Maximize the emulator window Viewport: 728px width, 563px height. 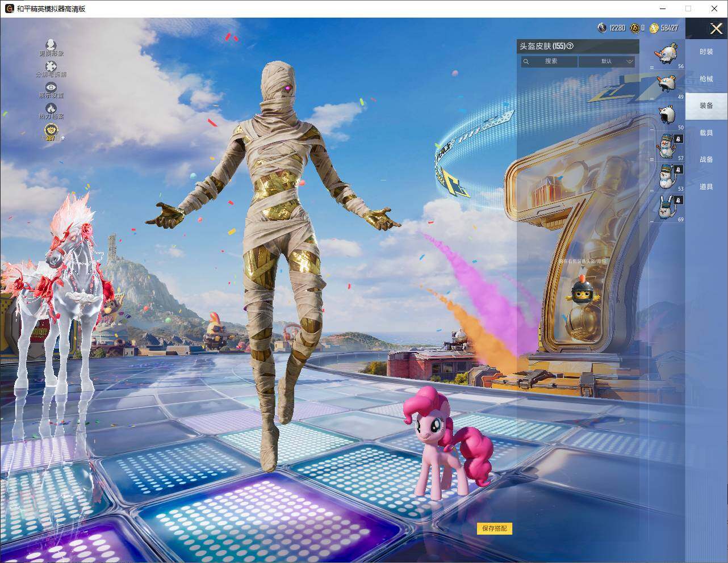[x=688, y=9]
